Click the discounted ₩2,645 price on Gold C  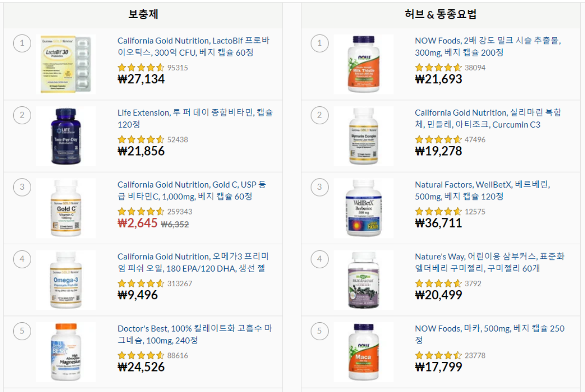136,223
